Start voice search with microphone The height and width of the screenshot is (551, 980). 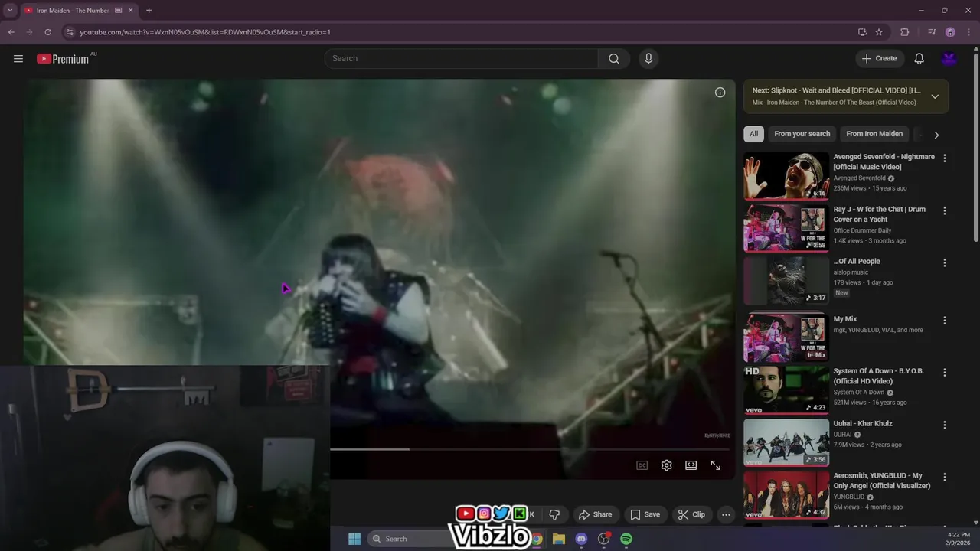click(x=648, y=58)
